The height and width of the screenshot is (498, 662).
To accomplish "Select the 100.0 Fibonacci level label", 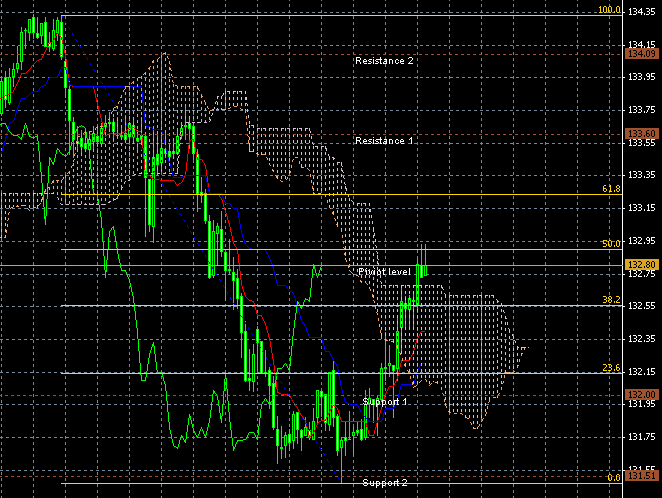I will coord(609,10).
